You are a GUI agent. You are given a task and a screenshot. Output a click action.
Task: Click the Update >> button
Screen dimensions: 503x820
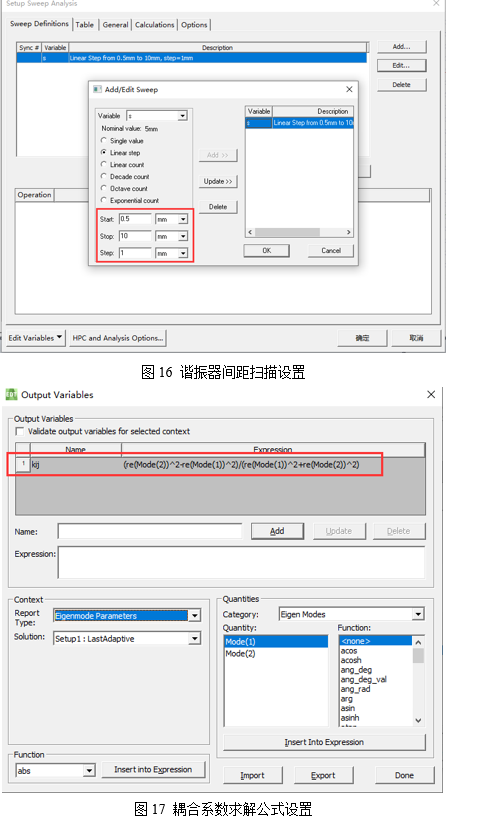click(218, 181)
